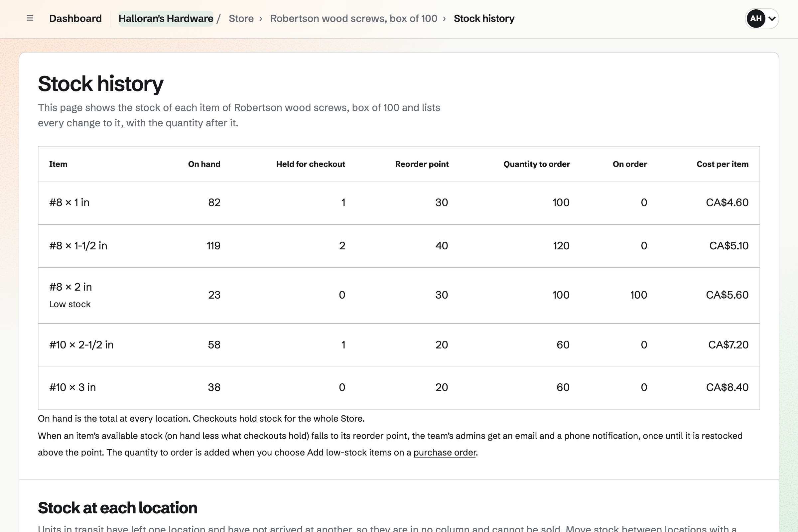The height and width of the screenshot is (532, 798).
Task: Click cost CA$8.40
Action: [727, 387]
